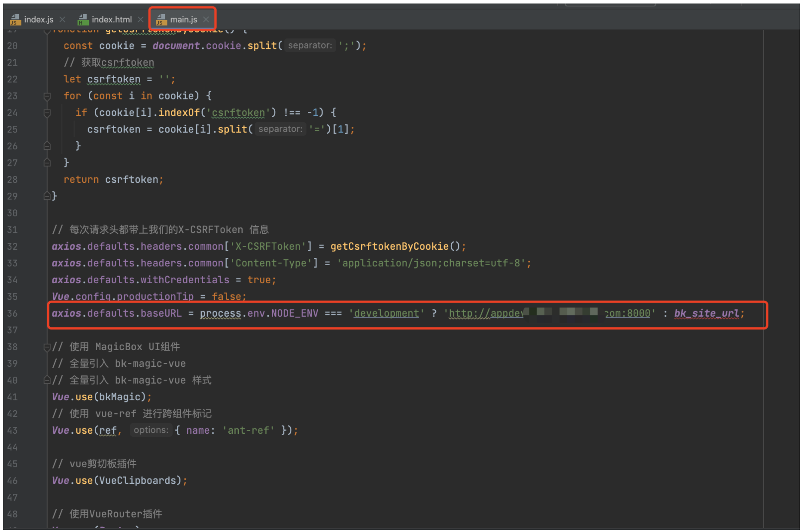Click the vue-ref comment on line 42
Screen dimensions: 802x532
pos(131,414)
